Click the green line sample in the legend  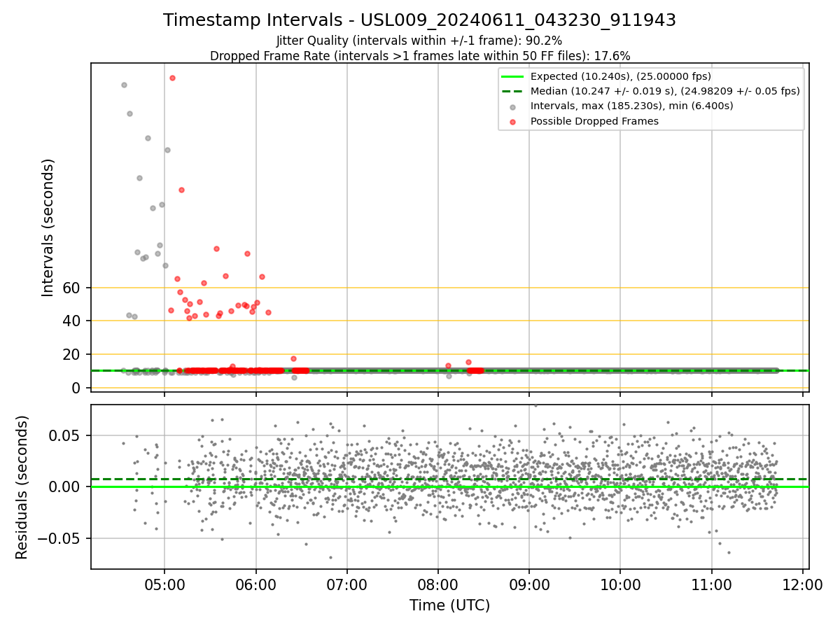pyautogui.click(x=513, y=76)
